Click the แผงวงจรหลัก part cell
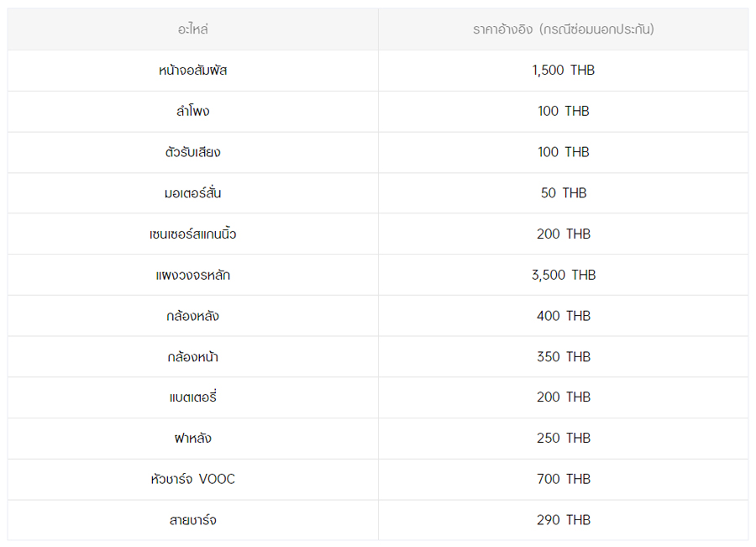 click(x=193, y=275)
